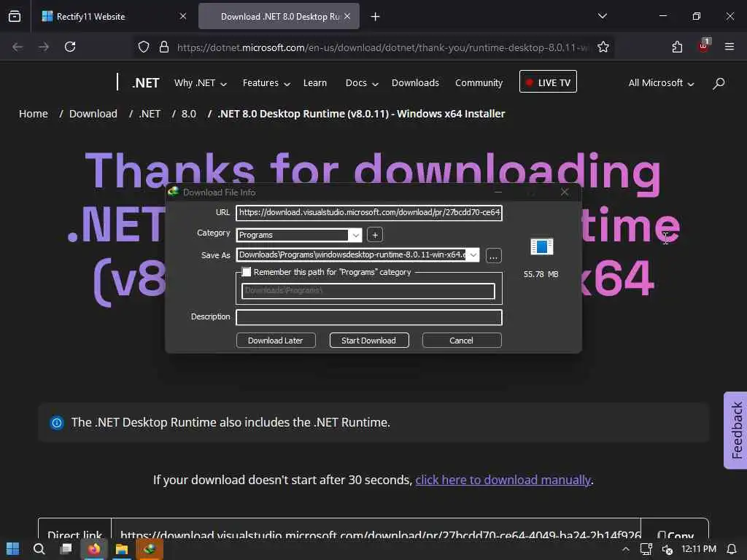Open the site search magnifier
This screenshot has height=560, width=747.
tap(719, 83)
